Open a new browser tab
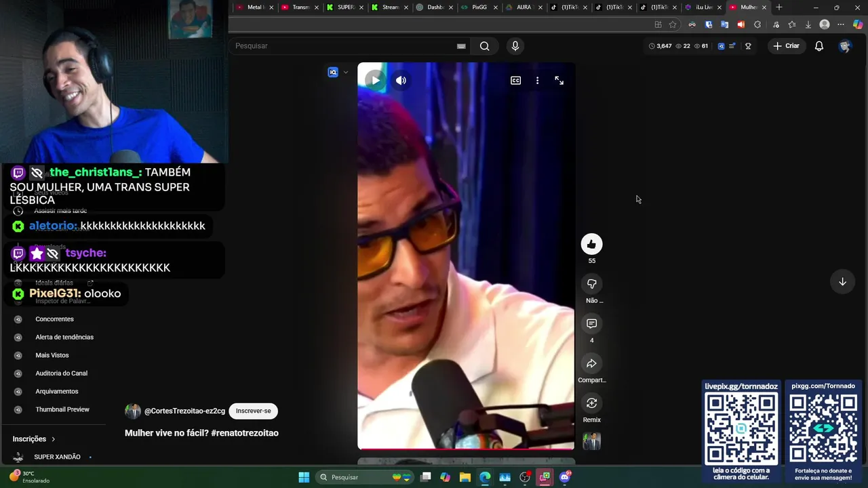The image size is (868, 488). coord(779,7)
